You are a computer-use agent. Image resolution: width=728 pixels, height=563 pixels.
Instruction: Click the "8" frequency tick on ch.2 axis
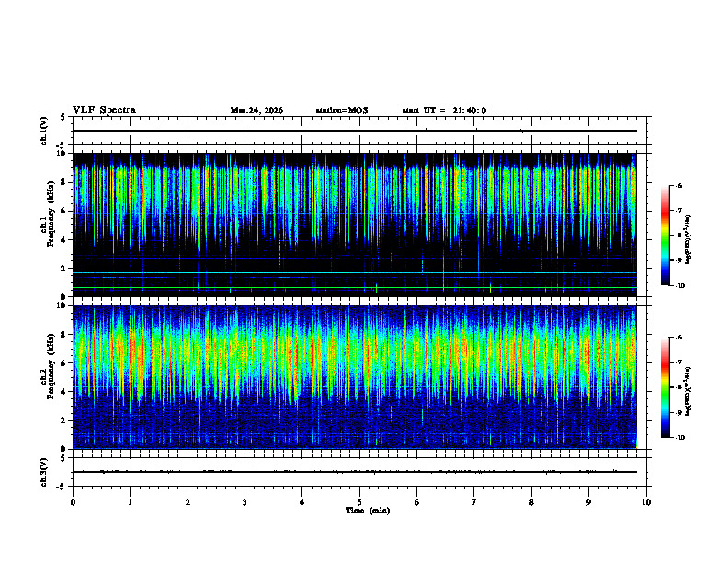tap(64, 335)
